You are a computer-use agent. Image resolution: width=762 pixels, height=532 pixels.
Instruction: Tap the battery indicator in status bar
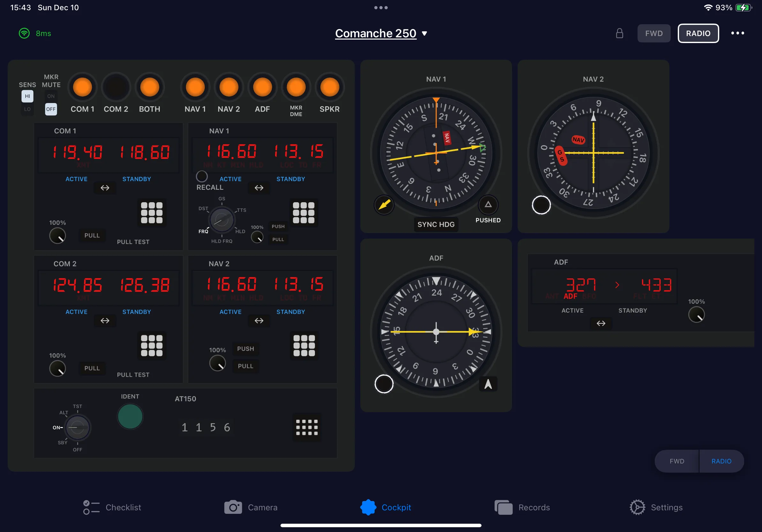(x=743, y=8)
